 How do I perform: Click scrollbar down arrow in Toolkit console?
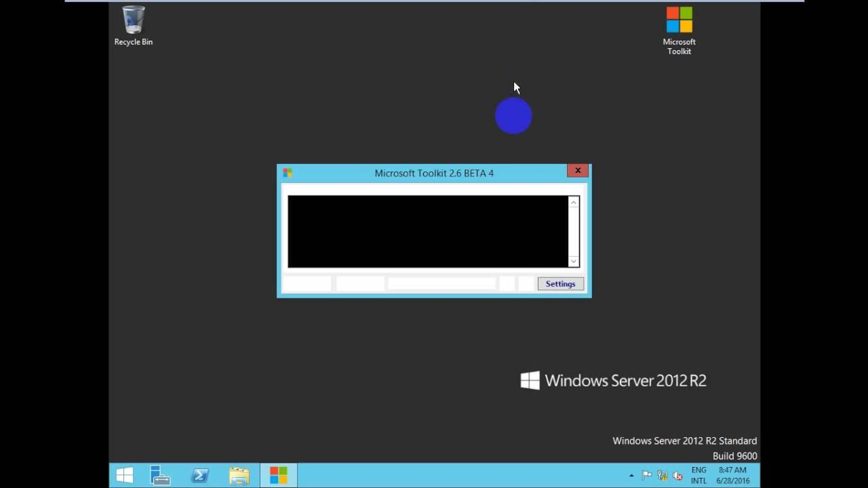pyautogui.click(x=574, y=261)
